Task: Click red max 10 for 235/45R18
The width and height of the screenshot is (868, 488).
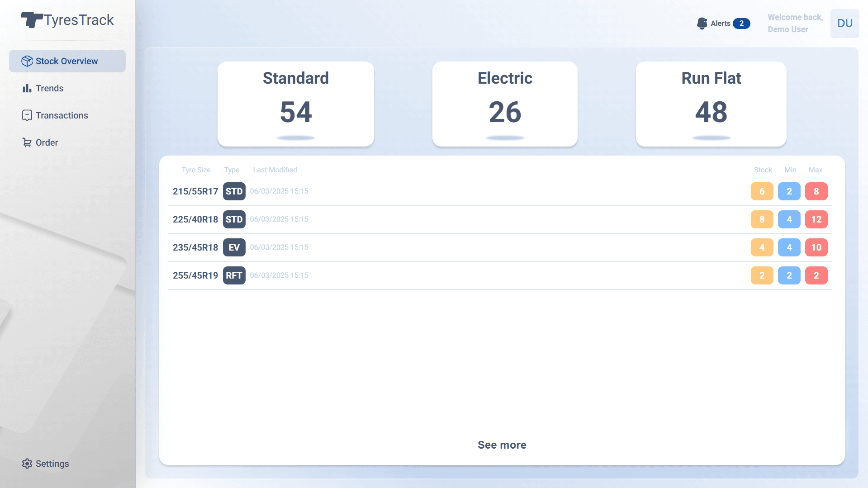Action: [x=816, y=247]
